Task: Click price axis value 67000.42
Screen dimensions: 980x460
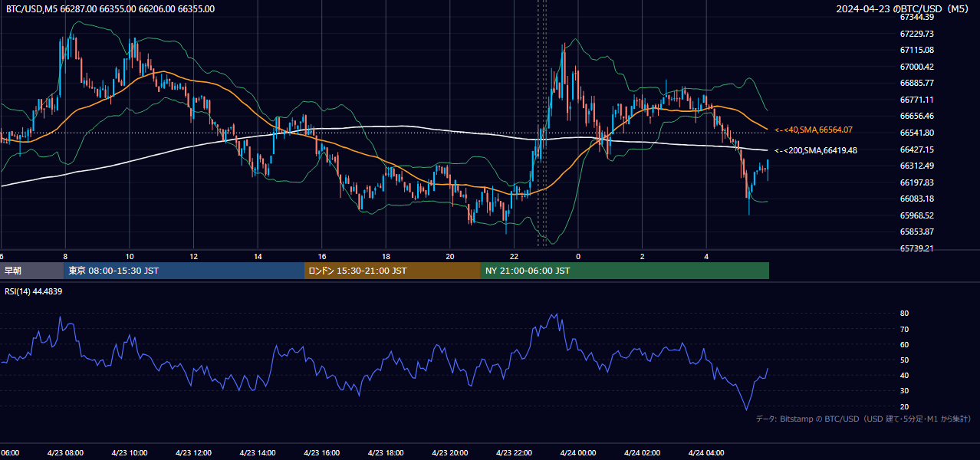Action: pyautogui.click(x=917, y=67)
